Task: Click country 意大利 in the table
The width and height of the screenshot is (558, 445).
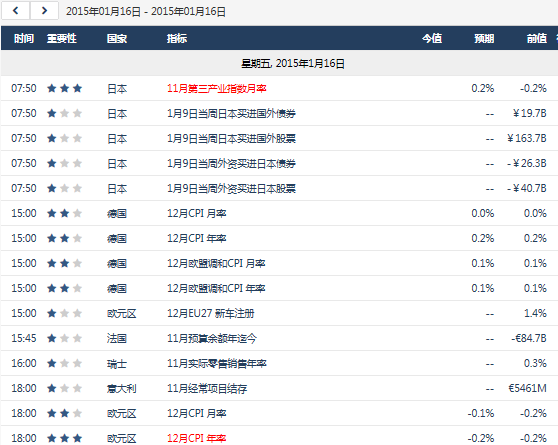Action: click(121, 388)
